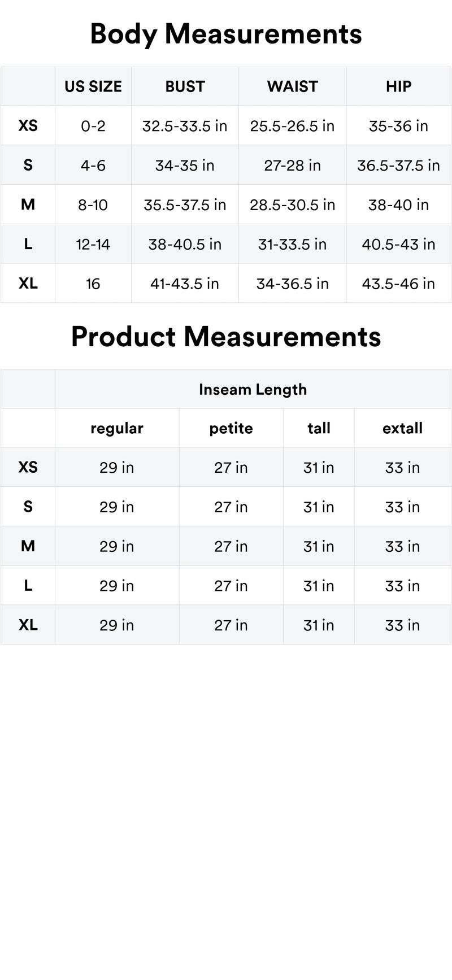This screenshot has width=452, height=980.
Task: Click the Product Measurements heading
Action: pos(226,337)
